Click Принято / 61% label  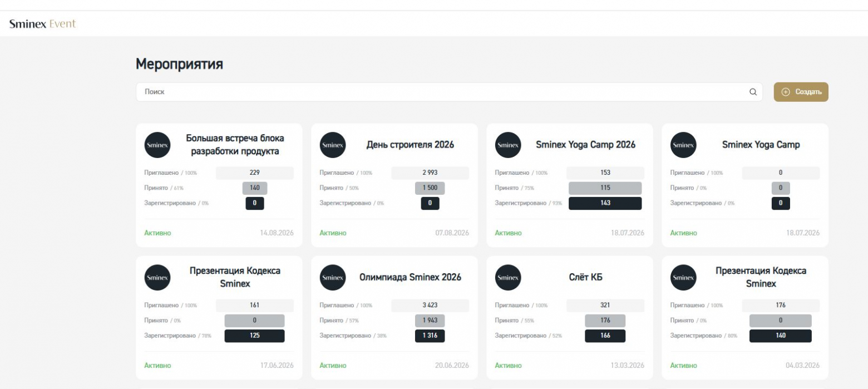pyautogui.click(x=164, y=188)
